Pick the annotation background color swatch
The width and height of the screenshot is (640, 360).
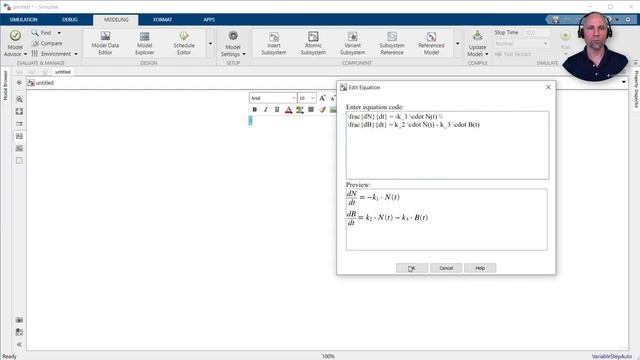300,109
